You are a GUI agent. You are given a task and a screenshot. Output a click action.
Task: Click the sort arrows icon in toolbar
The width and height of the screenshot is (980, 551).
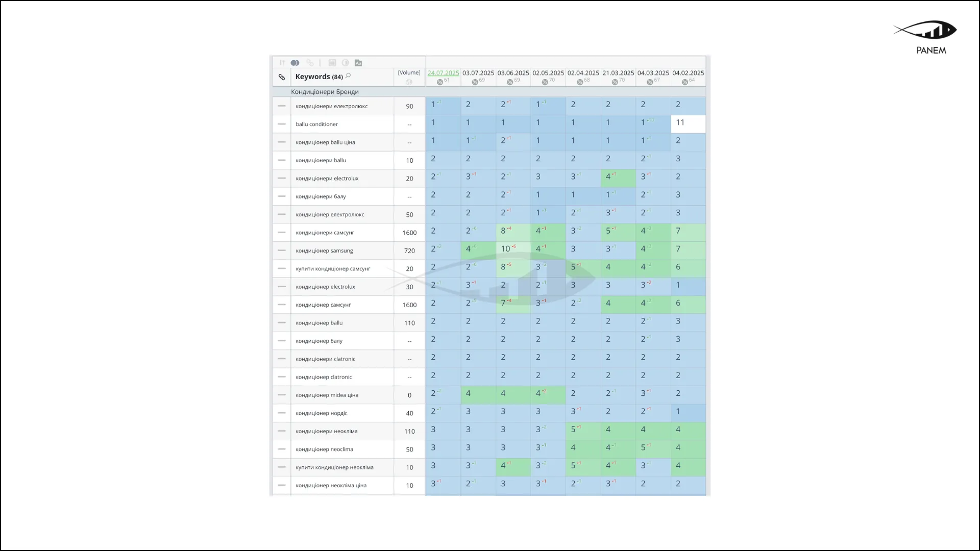point(282,63)
